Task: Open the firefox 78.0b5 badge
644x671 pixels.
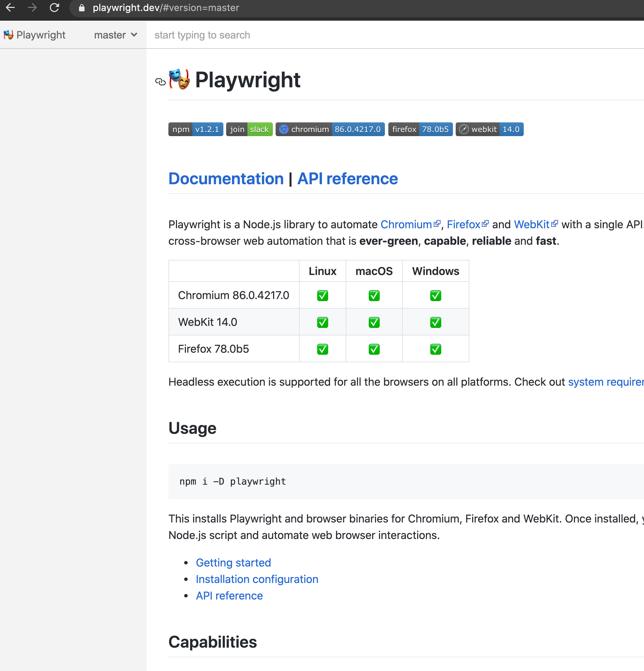Action: point(420,129)
